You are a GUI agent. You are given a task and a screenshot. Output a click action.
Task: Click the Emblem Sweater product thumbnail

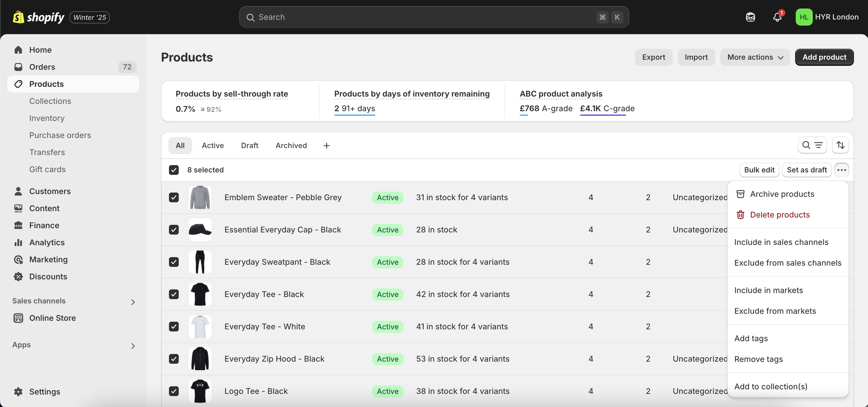tap(200, 197)
